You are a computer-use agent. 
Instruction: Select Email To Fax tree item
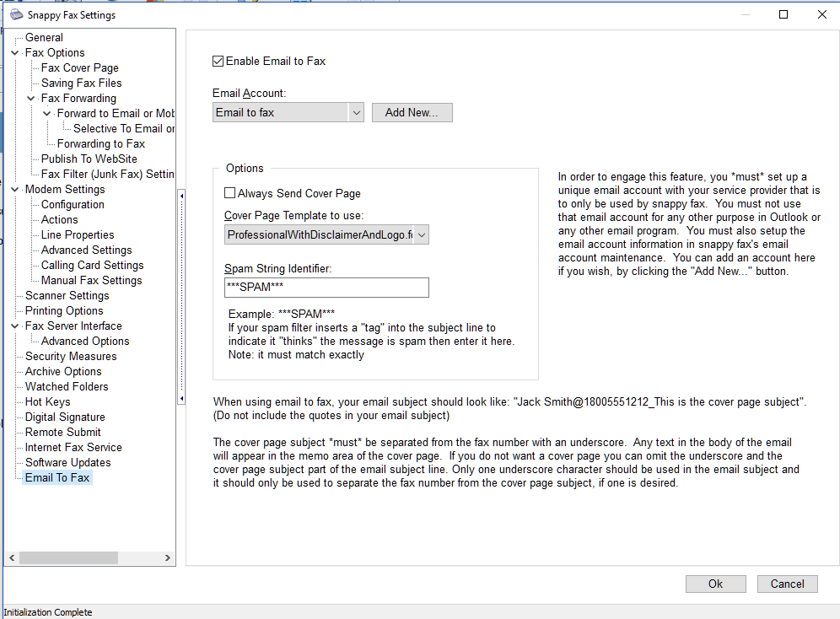click(58, 477)
